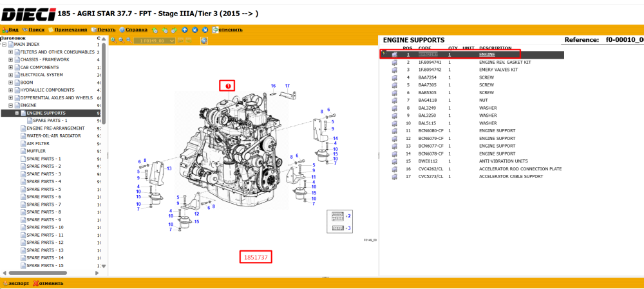Click cart icon for EMERY VALVES KIT
644x289 pixels.
click(395, 70)
